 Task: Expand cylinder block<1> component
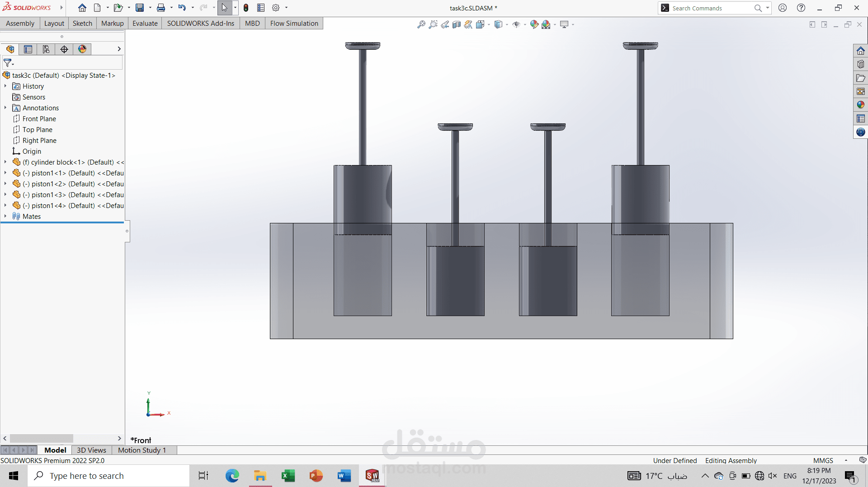coord(5,162)
